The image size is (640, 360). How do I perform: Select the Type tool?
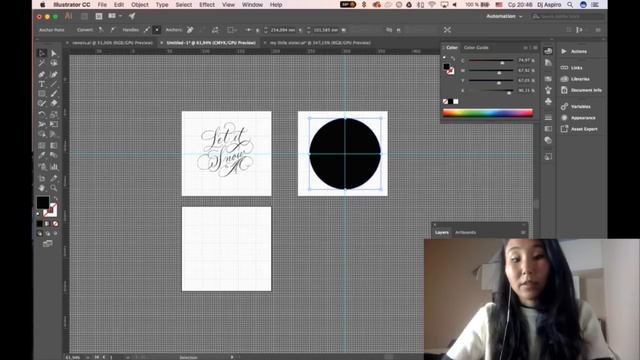(x=42, y=84)
